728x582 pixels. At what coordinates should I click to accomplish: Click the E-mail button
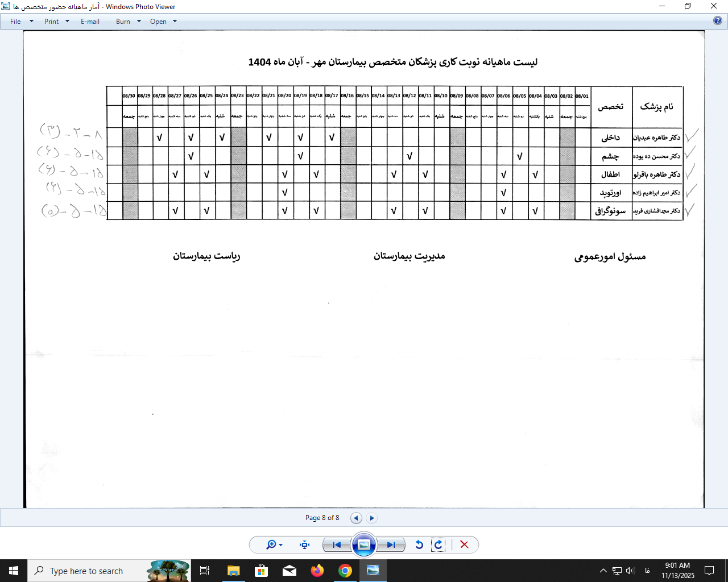point(90,22)
